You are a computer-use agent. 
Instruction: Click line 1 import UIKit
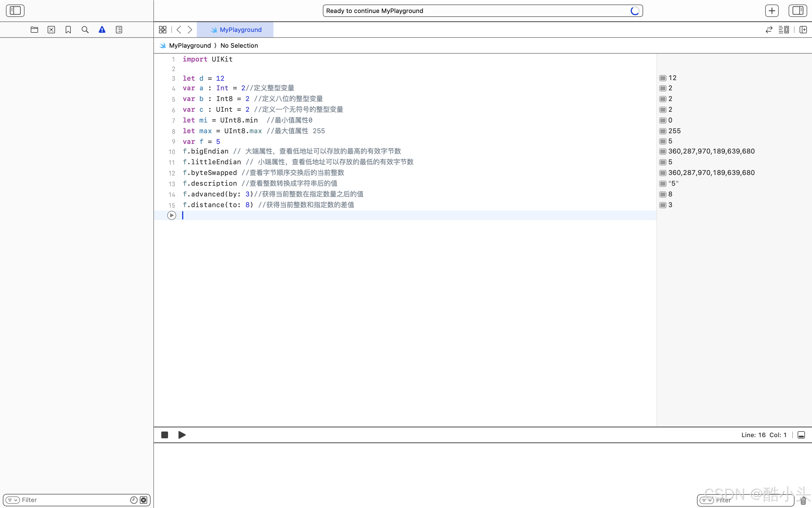click(207, 59)
